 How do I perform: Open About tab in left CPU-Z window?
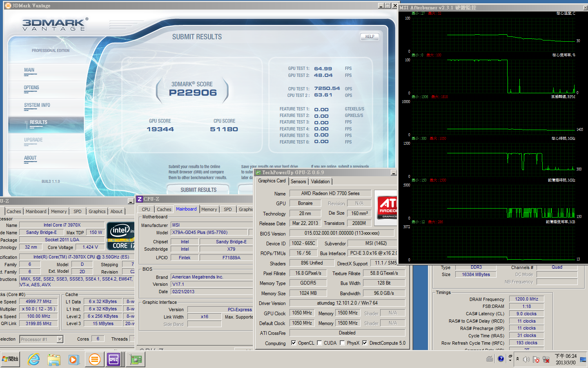[x=116, y=211]
